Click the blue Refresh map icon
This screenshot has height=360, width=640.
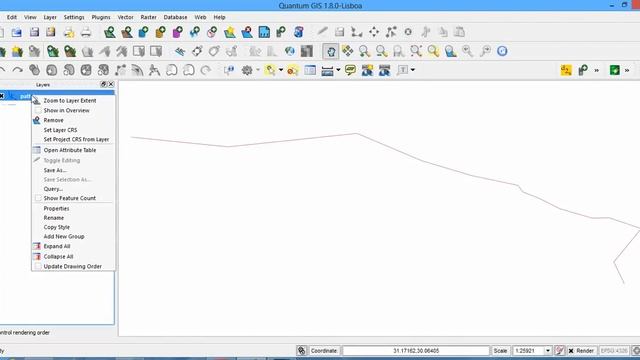pyautogui.click(x=502, y=51)
